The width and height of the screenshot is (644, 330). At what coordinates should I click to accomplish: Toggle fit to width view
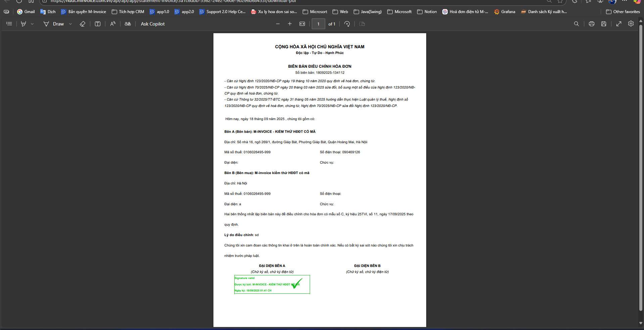coord(302,24)
